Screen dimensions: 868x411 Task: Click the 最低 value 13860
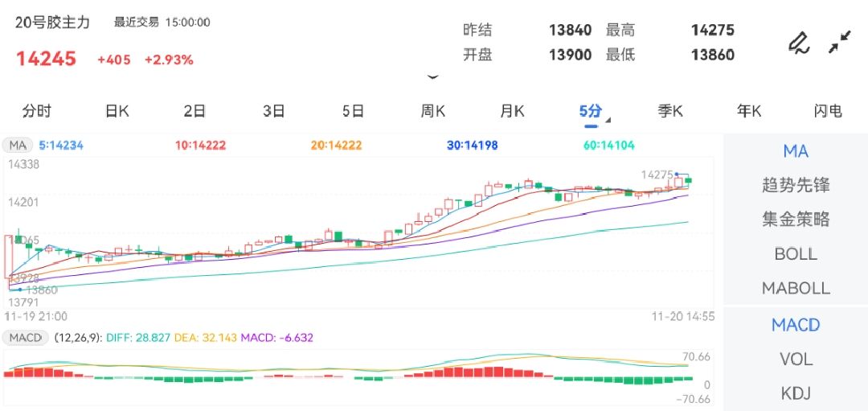[x=712, y=55]
